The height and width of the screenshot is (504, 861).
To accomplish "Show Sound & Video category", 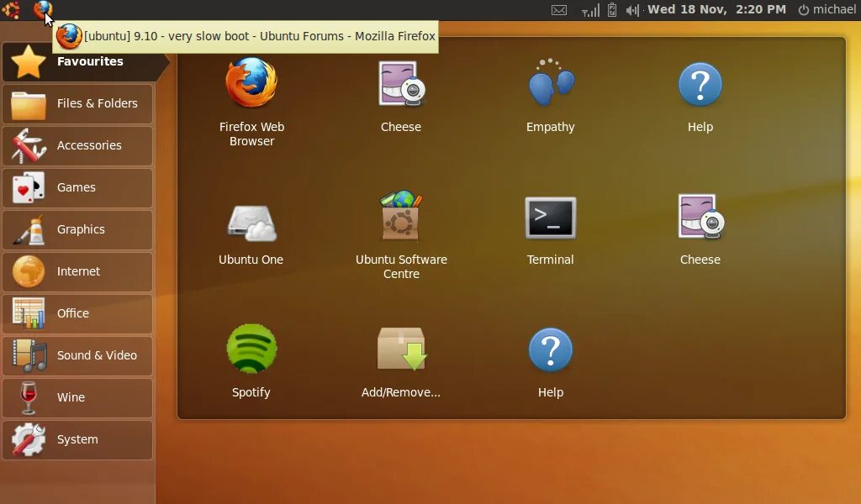I will click(x=77, y=355).
